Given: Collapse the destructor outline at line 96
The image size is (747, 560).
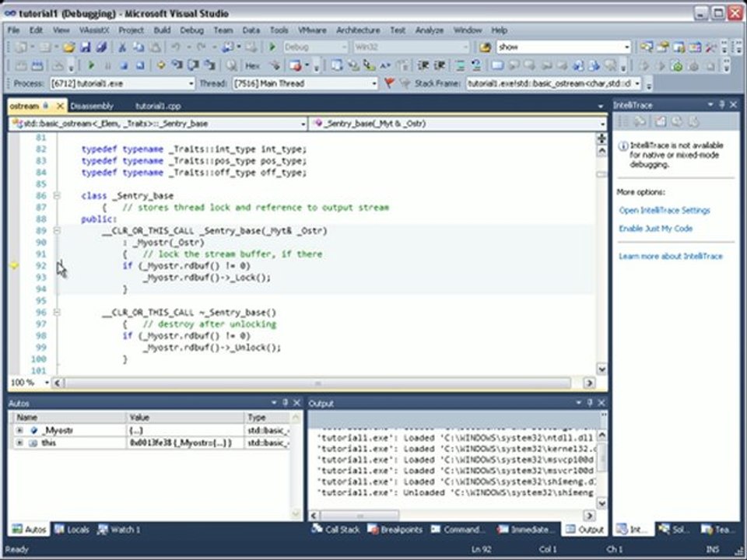Looking at the screenshot, I should [57, 313].
